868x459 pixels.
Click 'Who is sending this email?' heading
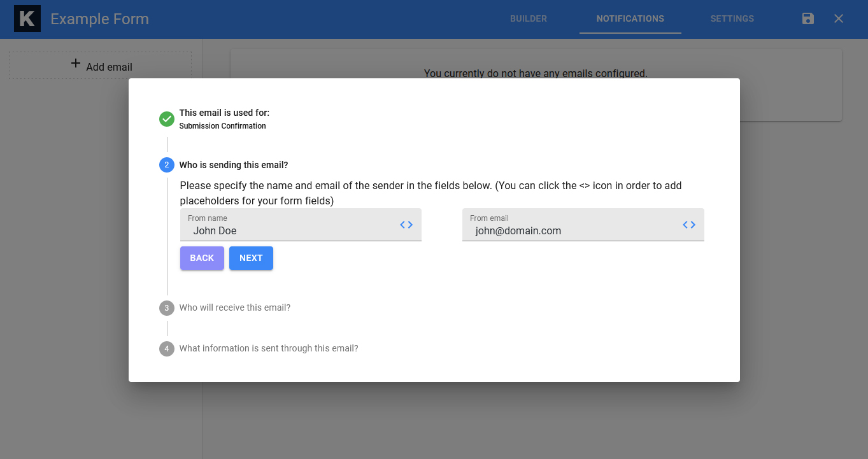(x=234, y=165)
